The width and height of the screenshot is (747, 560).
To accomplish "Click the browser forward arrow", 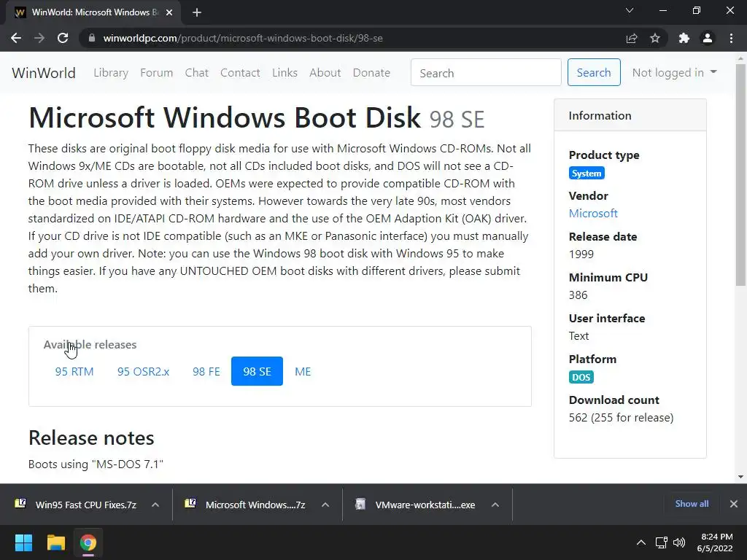I will [x=39, y=38].
